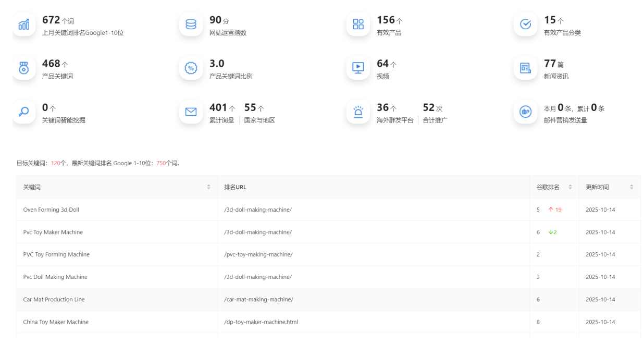Select the Oven Forming 3d Doll row
The image size is (644, 343).
click(51, 210)
